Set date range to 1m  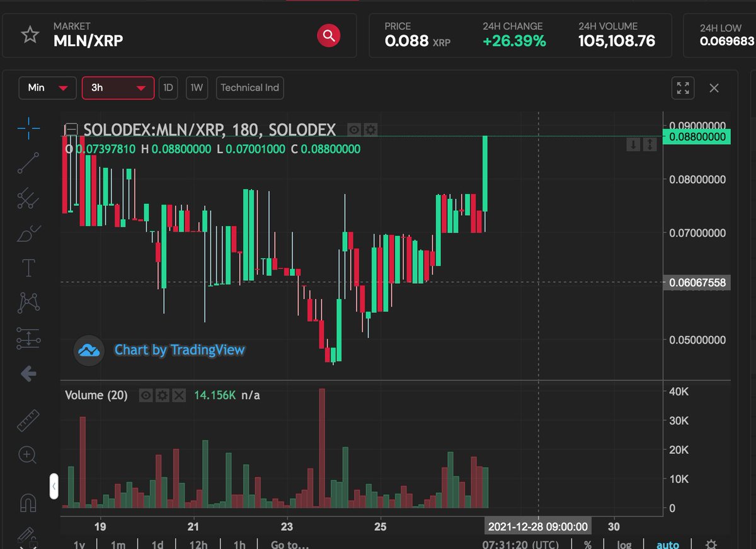tap(118, 545)
